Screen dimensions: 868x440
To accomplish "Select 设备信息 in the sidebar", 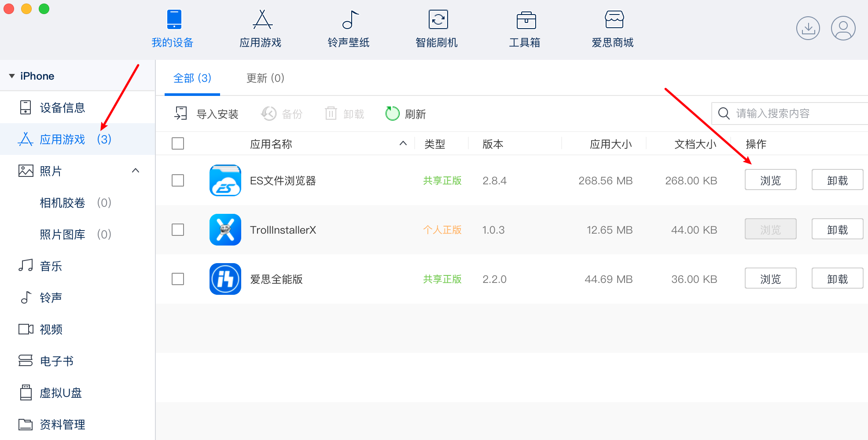I will pyautogui.click(x=77, y=107).
